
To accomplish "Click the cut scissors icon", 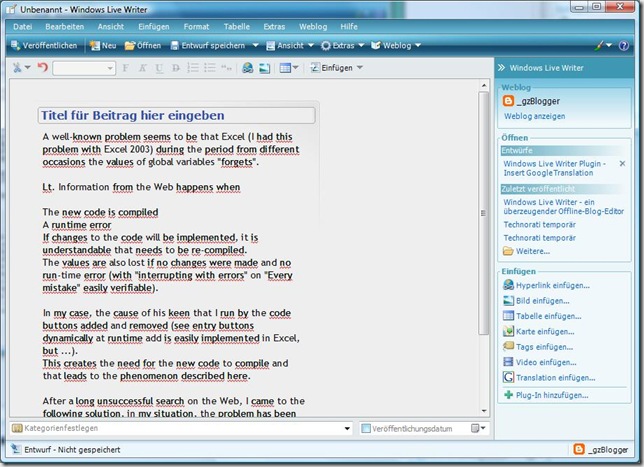I will point(17,67).
